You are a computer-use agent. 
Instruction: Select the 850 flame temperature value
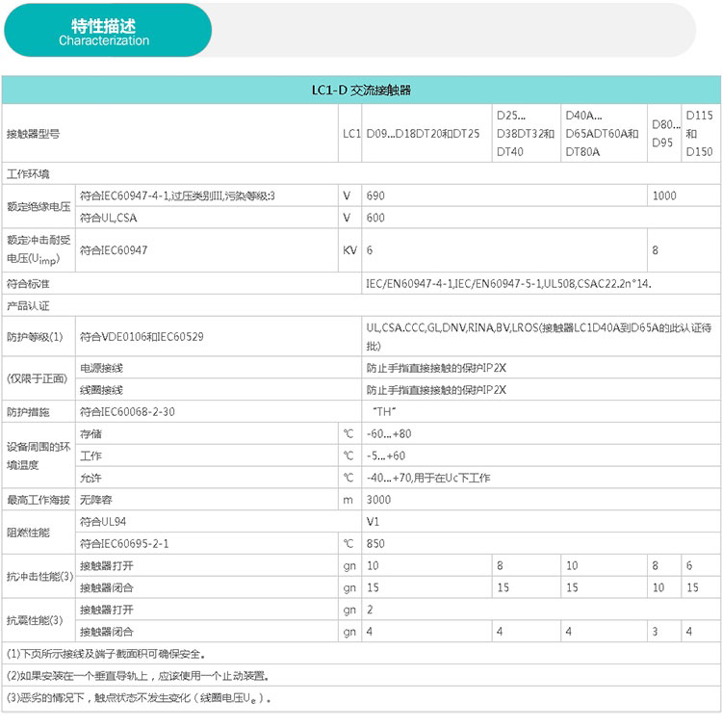pos(375,544)
